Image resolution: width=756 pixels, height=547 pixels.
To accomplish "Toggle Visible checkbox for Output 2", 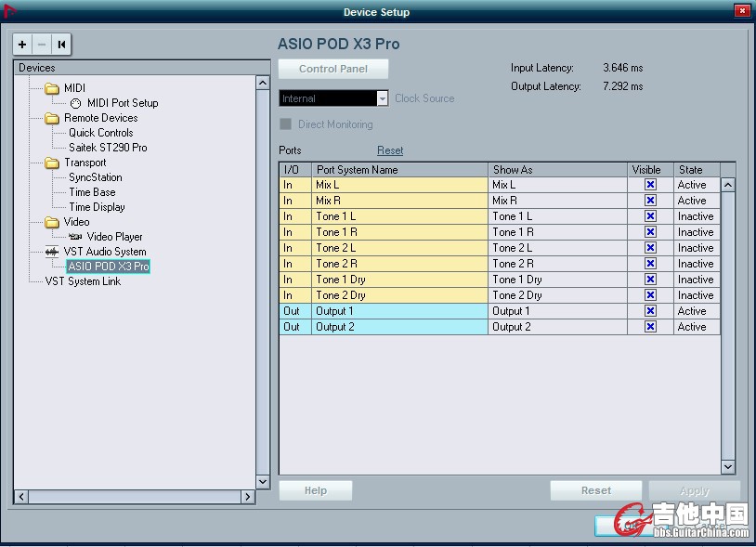I will (x=650, y=327).
